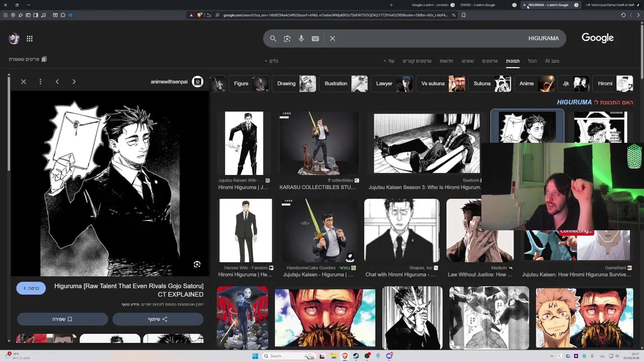Open Brave browser from the taskbar
Image resolution: width=644 pixels, height=362 pixels.
click(x=345, y=356)
